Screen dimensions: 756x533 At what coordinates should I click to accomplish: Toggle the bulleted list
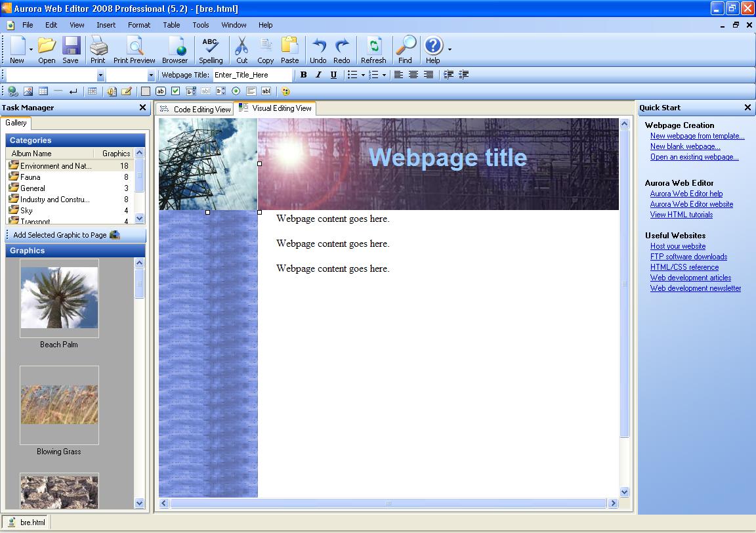click(x=352, y=75)
